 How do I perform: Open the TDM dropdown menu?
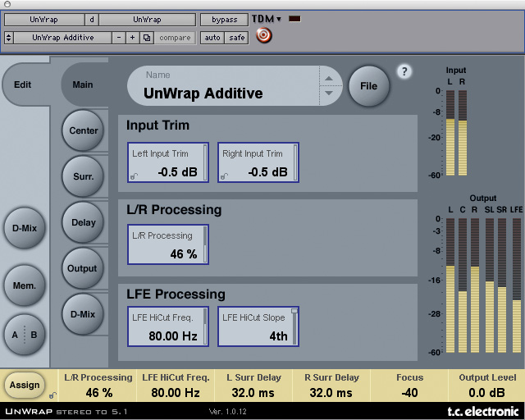(x=267, y=19)
